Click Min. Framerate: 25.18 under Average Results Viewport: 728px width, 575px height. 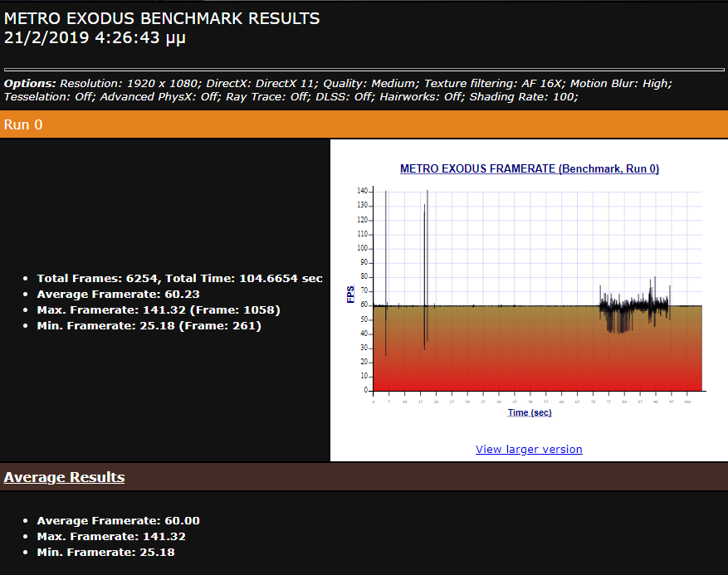click(106, 553)
